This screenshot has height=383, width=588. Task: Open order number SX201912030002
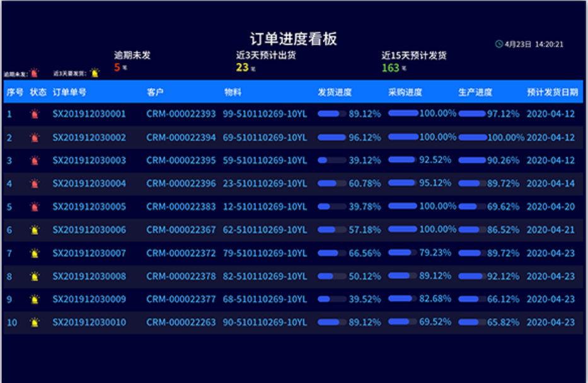click(89, 137)
